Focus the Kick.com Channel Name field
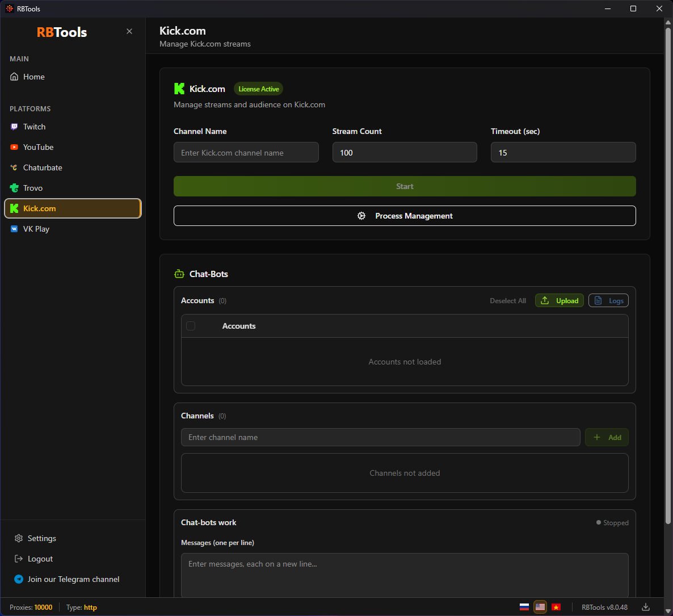 [246, 152]
